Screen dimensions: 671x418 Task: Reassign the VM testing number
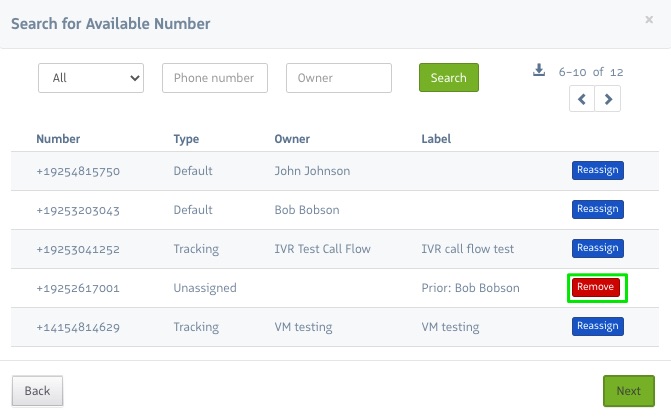pos(597,326)
